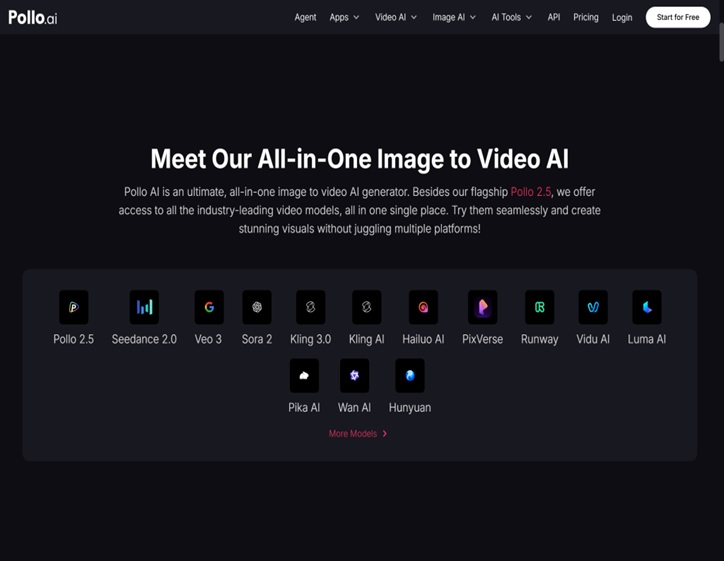Image resolution: width=724 pixels, height=561 pixels.
Task: Click the Seedance 2.0 label text
Action: (144, 339)
